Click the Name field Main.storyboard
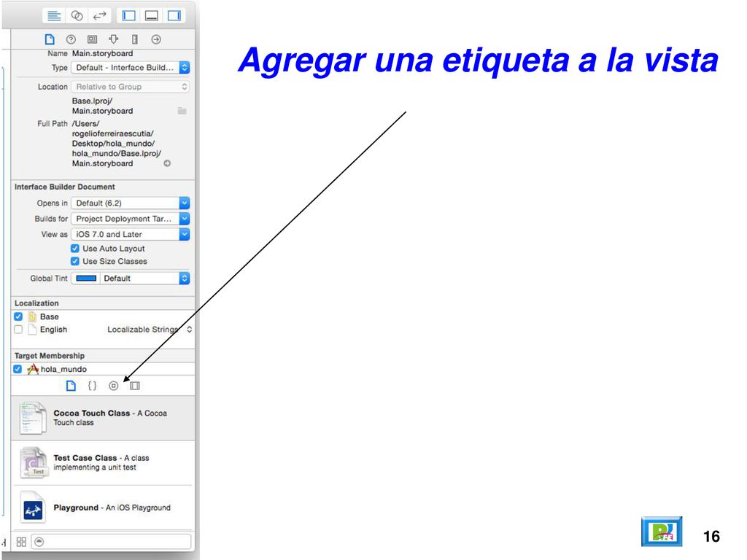 102,53
